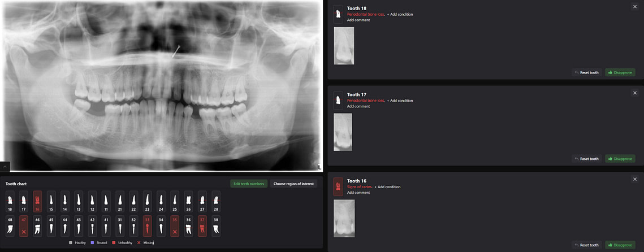
Task: Add comment on Tooth 17
Action: [358, 106]
